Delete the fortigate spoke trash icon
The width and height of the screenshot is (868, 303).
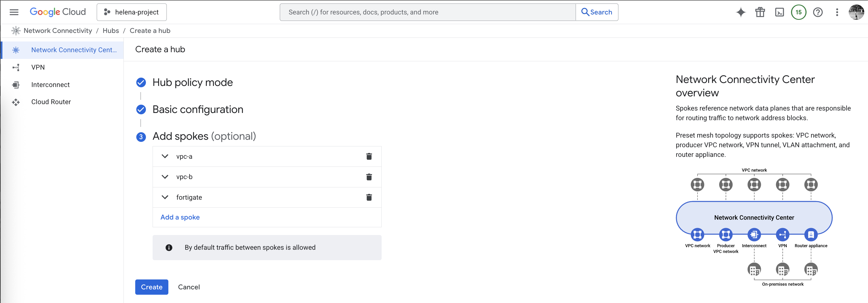click(x=369, y=197)
